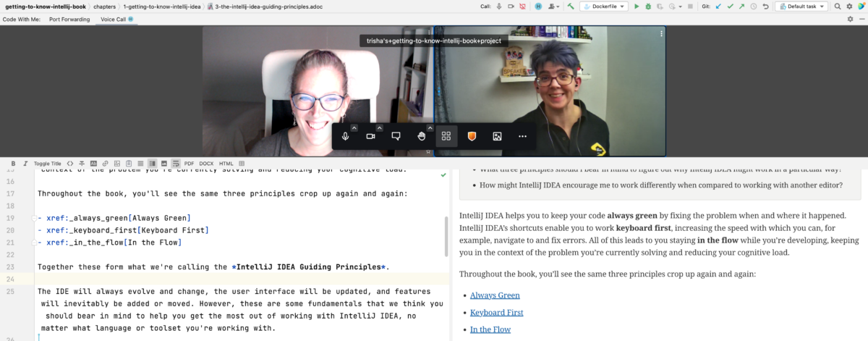Image resolution: width=868 pixels, height=341 pixels.
Task: Click 1-getting-to-know-intellij-idea breadcrumb
Action: tap(162, 6)
